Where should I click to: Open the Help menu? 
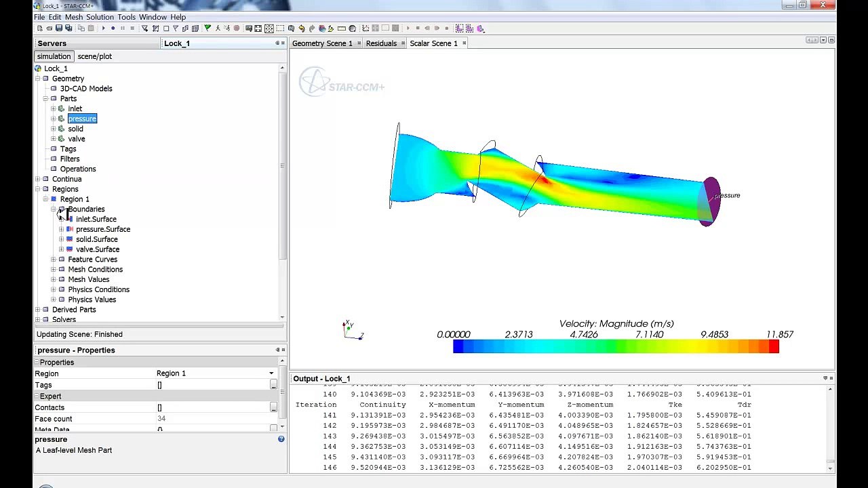[x=178, y=17]
